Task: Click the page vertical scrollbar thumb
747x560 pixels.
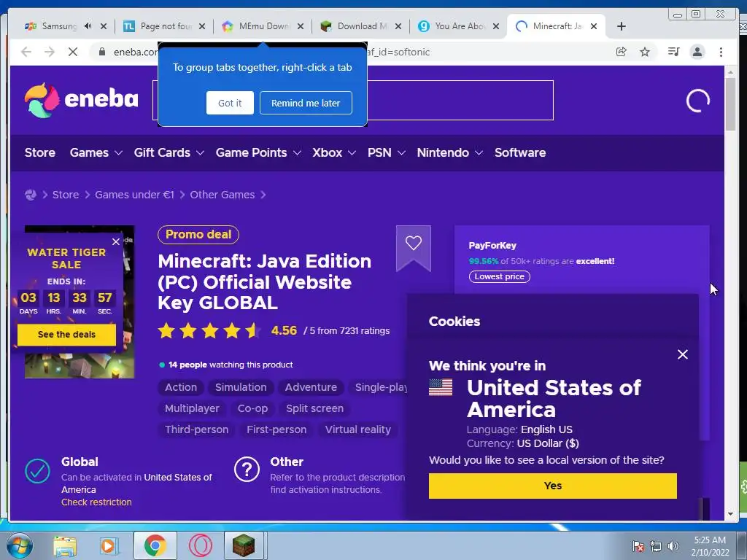Action: pos(730,104)
